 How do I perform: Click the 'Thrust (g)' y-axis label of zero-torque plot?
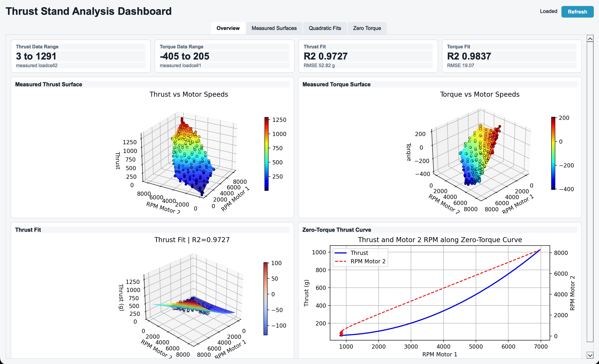pyautogui.click(x=306, y=293)
